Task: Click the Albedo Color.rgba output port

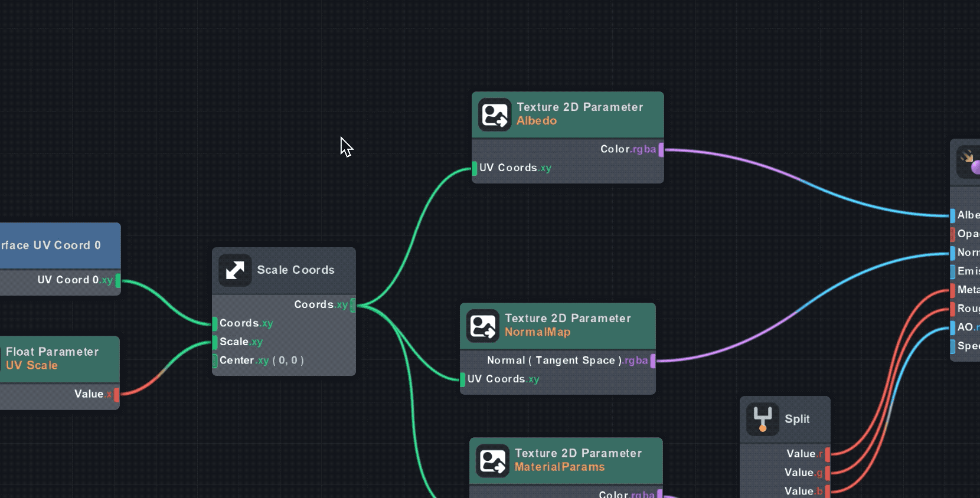Action: (661, 149)
